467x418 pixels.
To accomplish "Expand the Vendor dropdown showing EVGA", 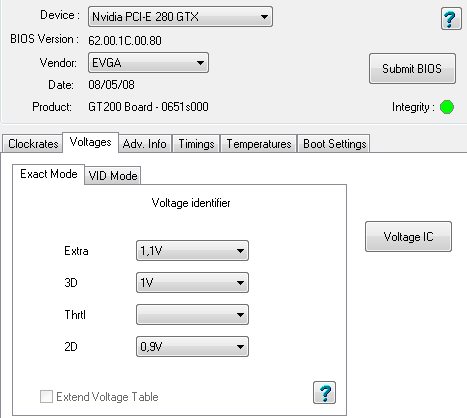I will pos(148,62).
